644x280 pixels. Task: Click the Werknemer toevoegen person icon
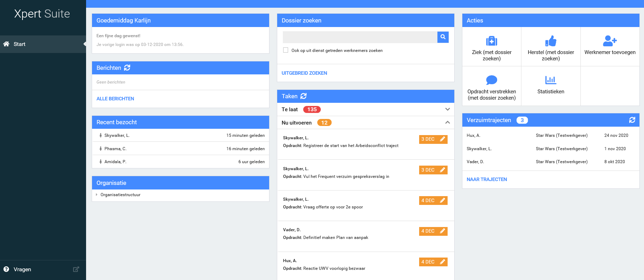tap(610, 41)
